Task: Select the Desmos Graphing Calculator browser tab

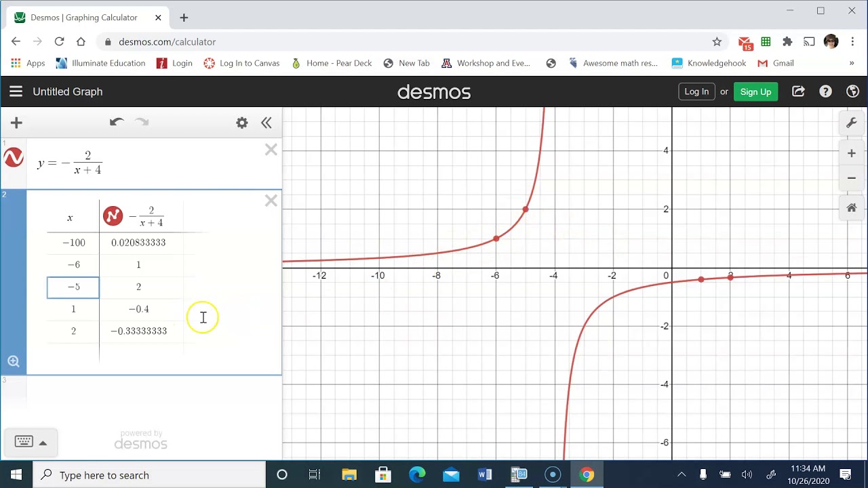Action: tap(85, 18)
